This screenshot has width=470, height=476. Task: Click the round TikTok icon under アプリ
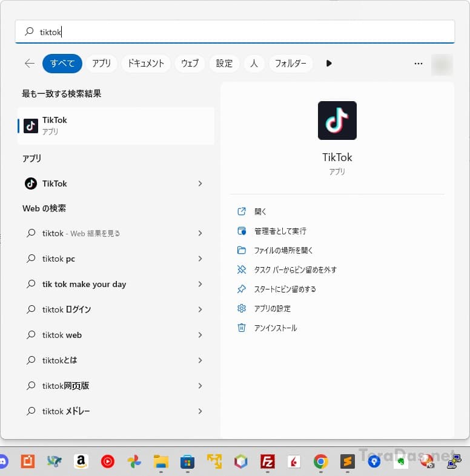click(x=31, y=183)
